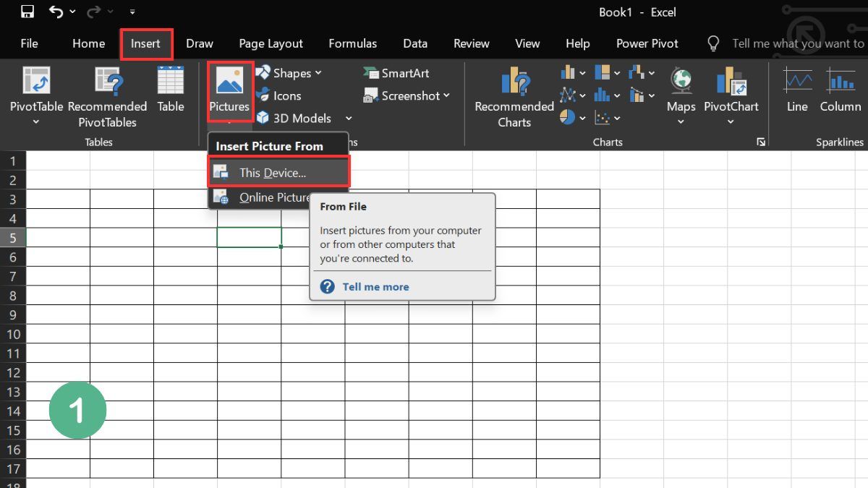This screenshot has height=488, width=868.
Task: Click the Column sparkline icon
Action: 840,90
